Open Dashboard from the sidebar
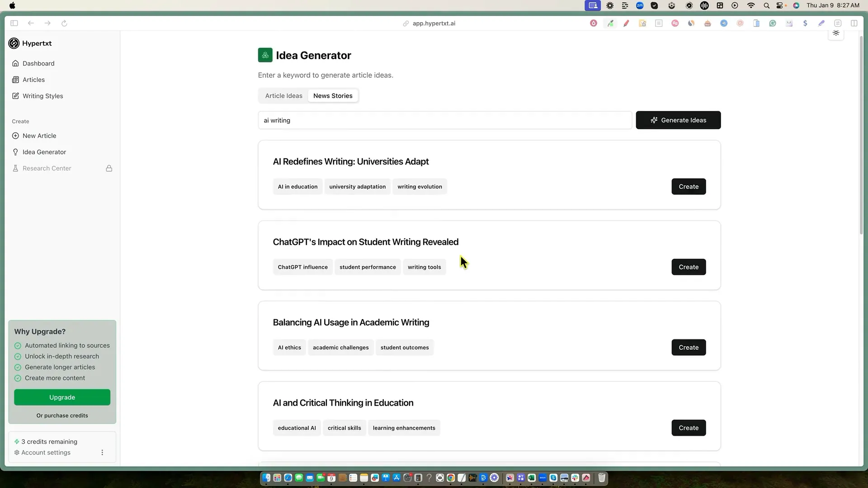Viewport: 868px width, 488px height. coord(38,63)
